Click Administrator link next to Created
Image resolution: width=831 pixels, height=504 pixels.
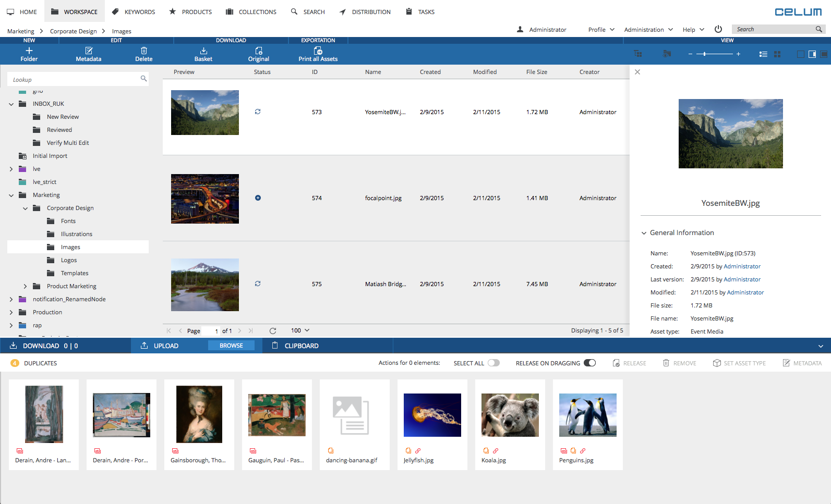pos(742,266)
